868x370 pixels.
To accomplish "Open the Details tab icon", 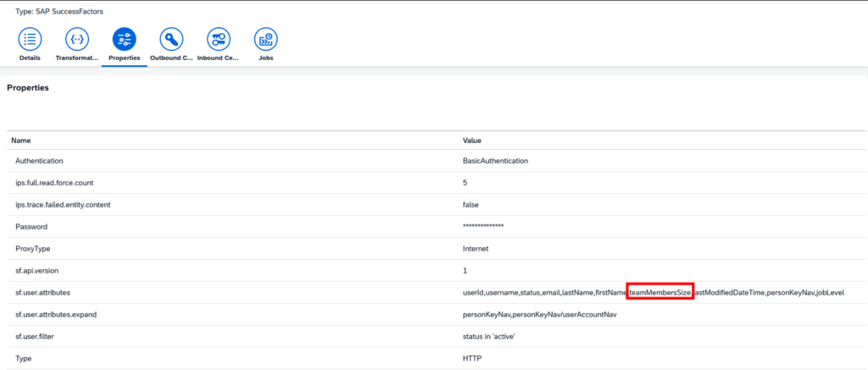I will (30, 38).
